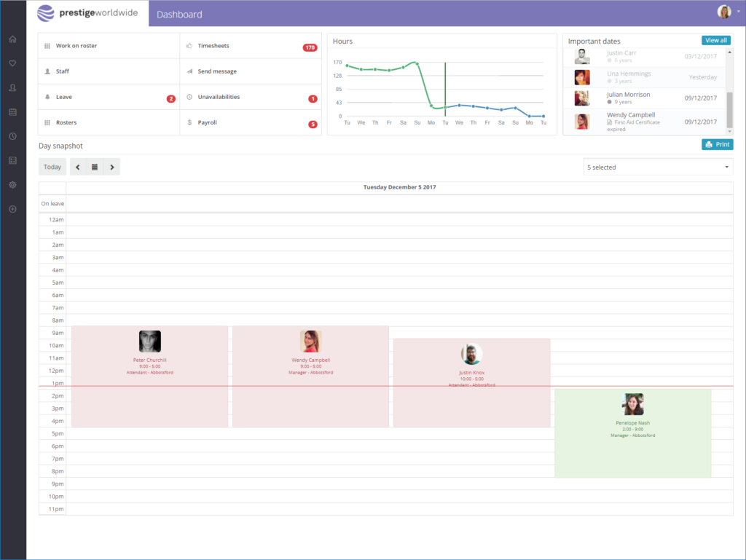746x560 pixels.
Task: Open the staff person icon in sidebar
Action: pyautogui.click(x=13, y=88)
